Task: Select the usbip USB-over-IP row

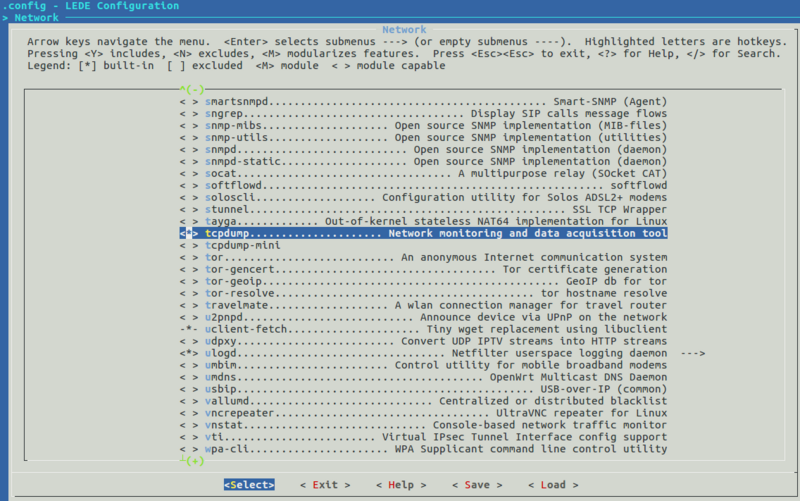Action: [423, 389]
